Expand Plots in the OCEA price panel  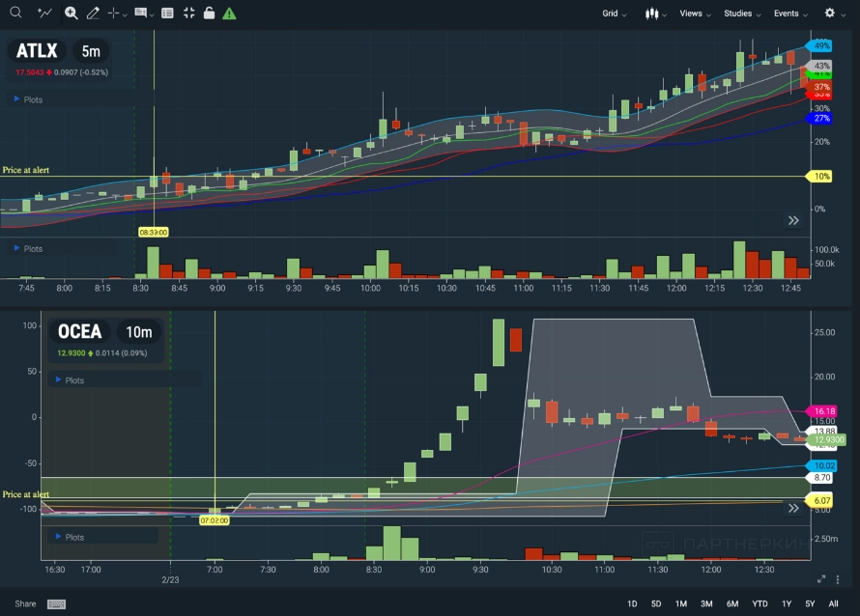pyautogui.click(x=70, y=379)
